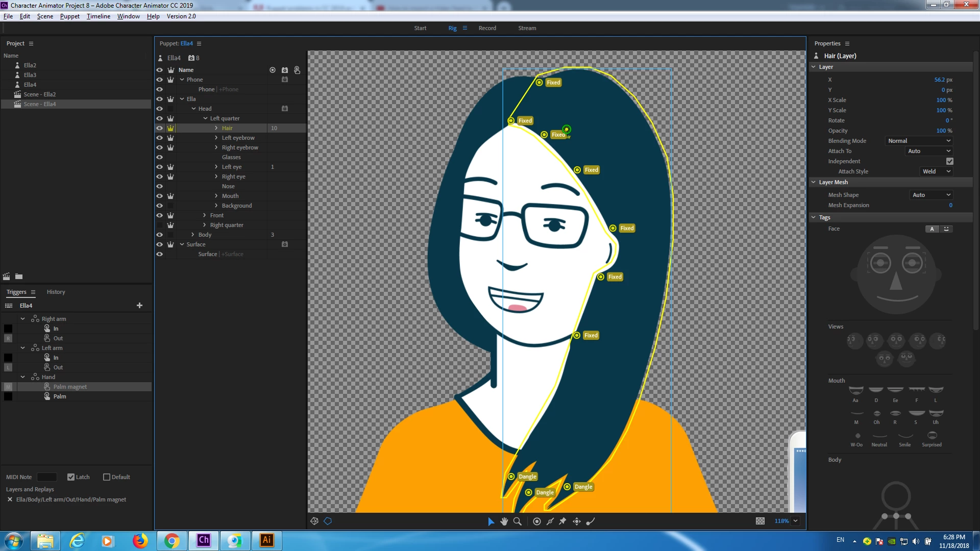Image resolution: width=980 pixels, height=551 pixels.
Task: Select the Stick tool
Action: [x=550, y=521]
